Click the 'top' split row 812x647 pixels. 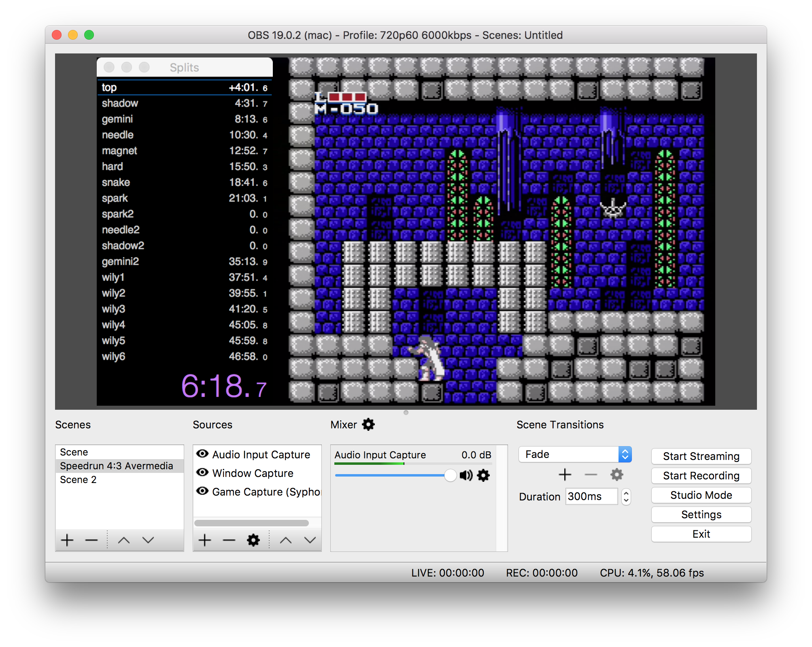click(x=185, y=87)
